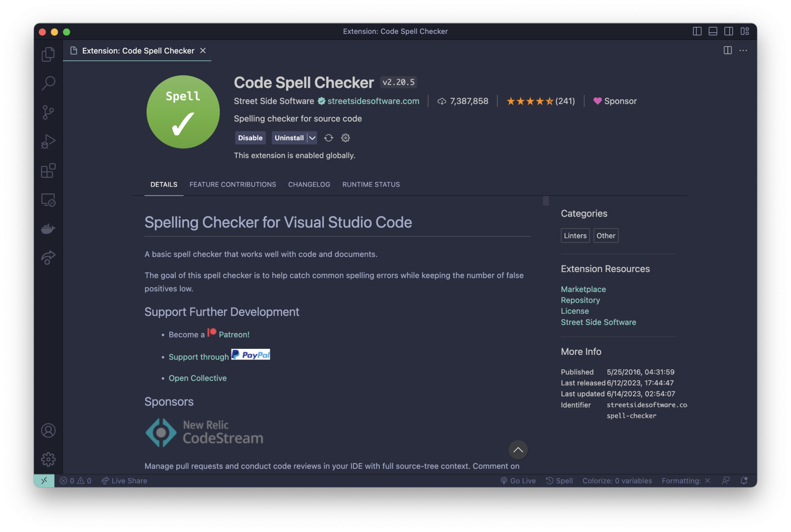Click the Spell status bar item

point(559,481)
